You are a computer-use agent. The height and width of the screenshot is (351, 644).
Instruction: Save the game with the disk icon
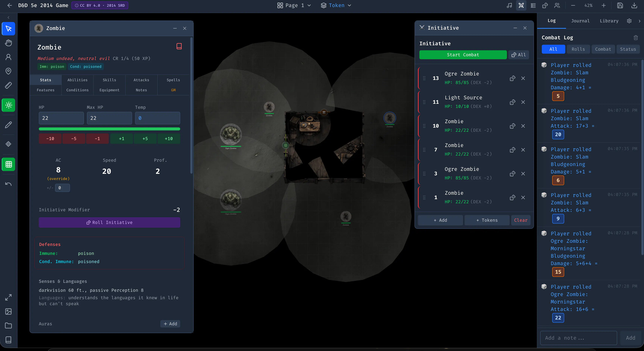point(620,5)
